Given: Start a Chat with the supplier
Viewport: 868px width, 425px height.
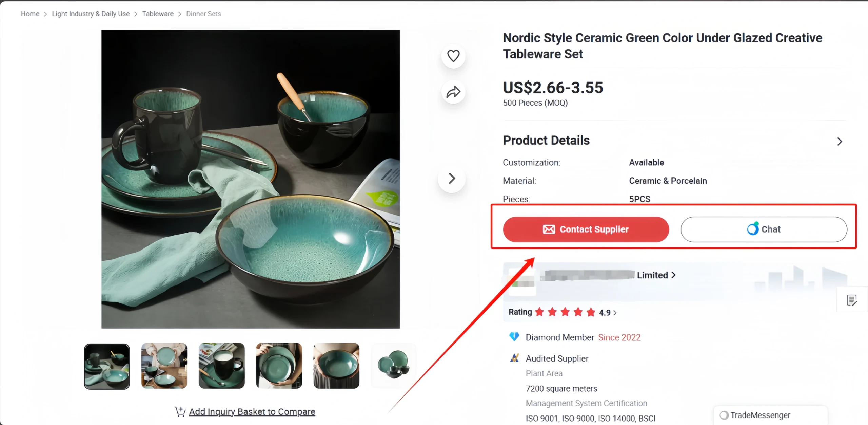Looking at the screenshot, I should coord(764,229).
